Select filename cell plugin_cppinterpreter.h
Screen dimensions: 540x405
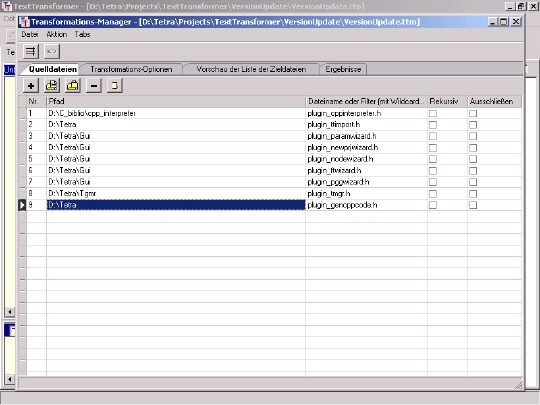pyautogui.click(x=366, y=113)
